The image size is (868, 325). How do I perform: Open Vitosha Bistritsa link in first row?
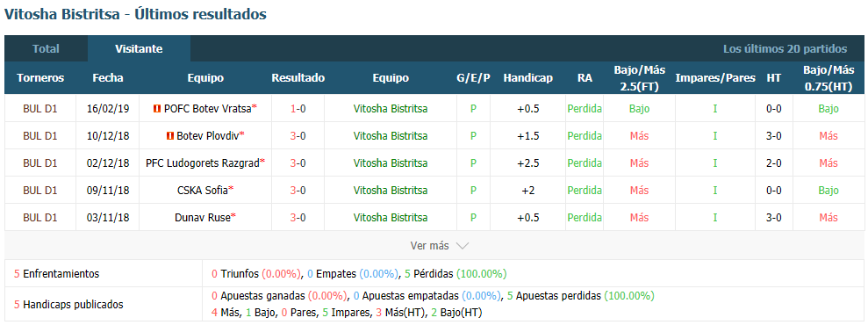coord(391,109)
